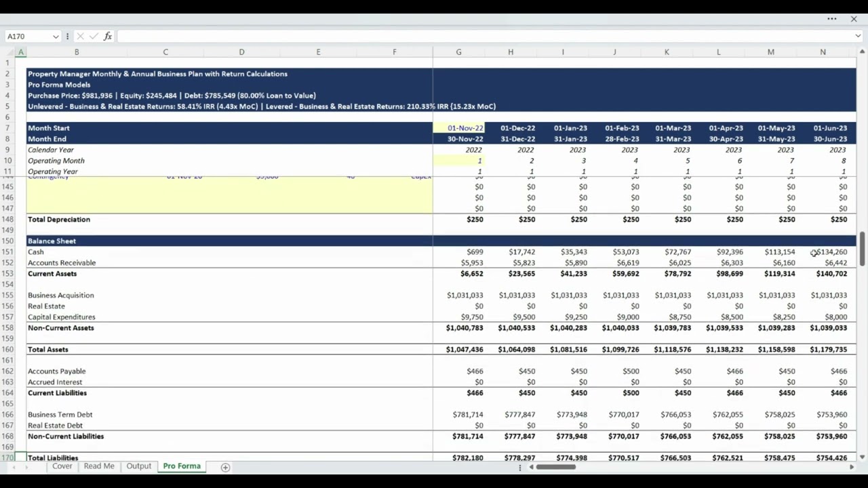
Task: Click the Unlevered returns IRR line
Action: 262,106
